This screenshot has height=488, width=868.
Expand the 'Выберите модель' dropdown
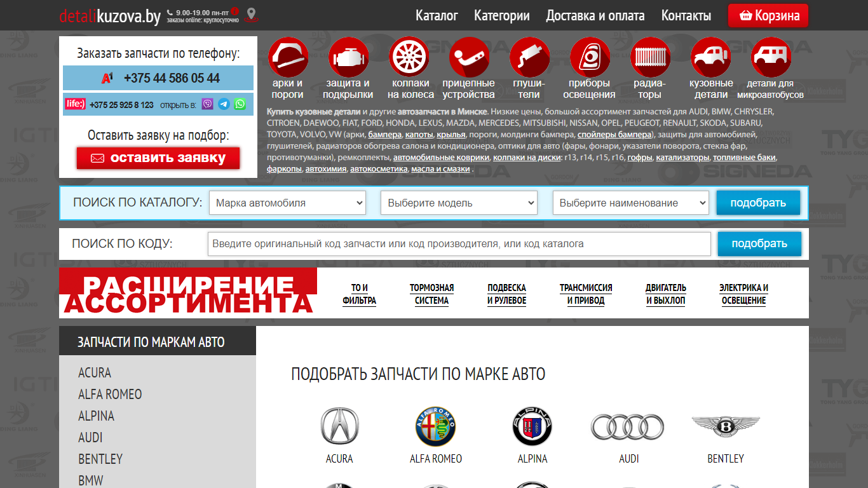pyautogui.click(x=459, y=203)
